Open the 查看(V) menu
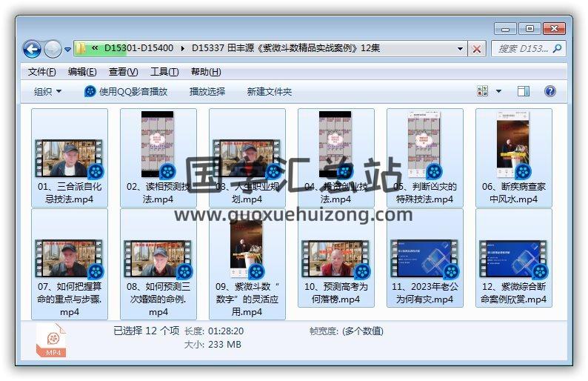 click(x=123, y=72)
